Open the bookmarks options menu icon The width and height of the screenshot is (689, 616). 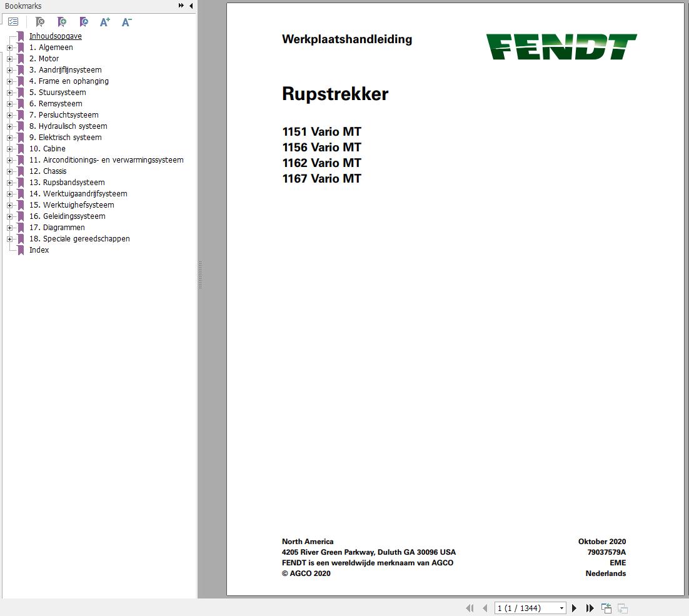(x=13, y=21)
